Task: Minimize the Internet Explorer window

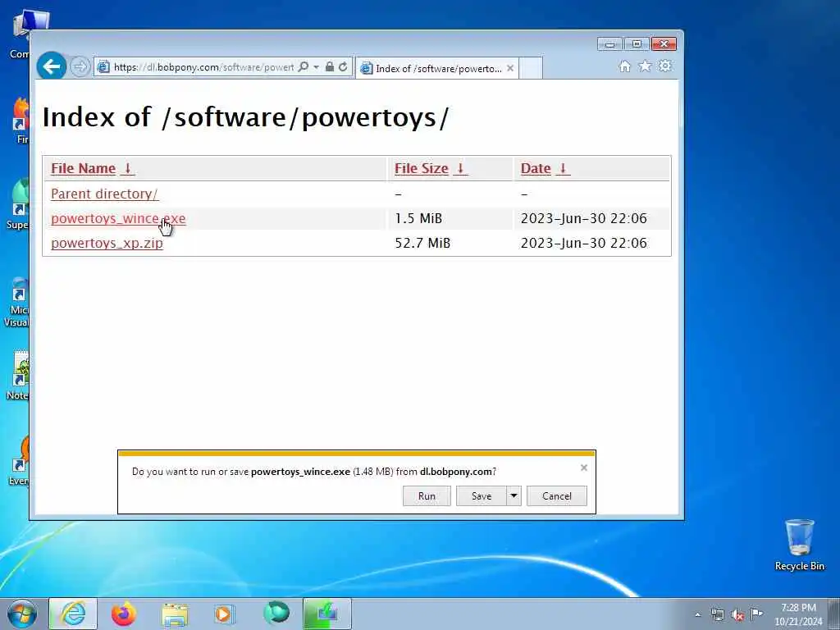Action: tap(609, 44)
